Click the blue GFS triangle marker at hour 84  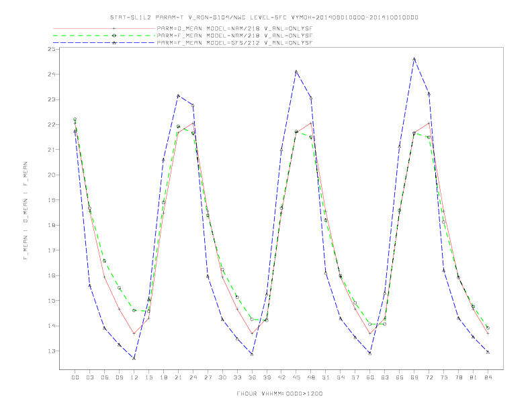coord(488,353)
